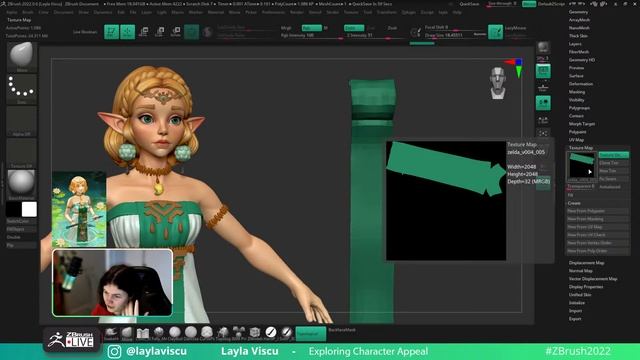The width and height of the screenshot is (640, 360).
Task: Expand the Geometry subpalette
Action: coord(578,12)
